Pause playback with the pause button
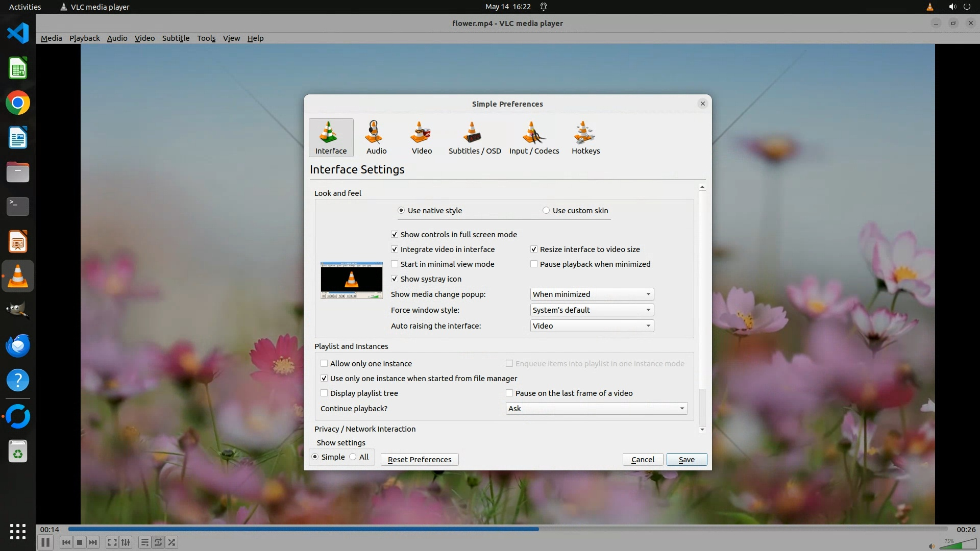980x551 pixels. [45, 542]
